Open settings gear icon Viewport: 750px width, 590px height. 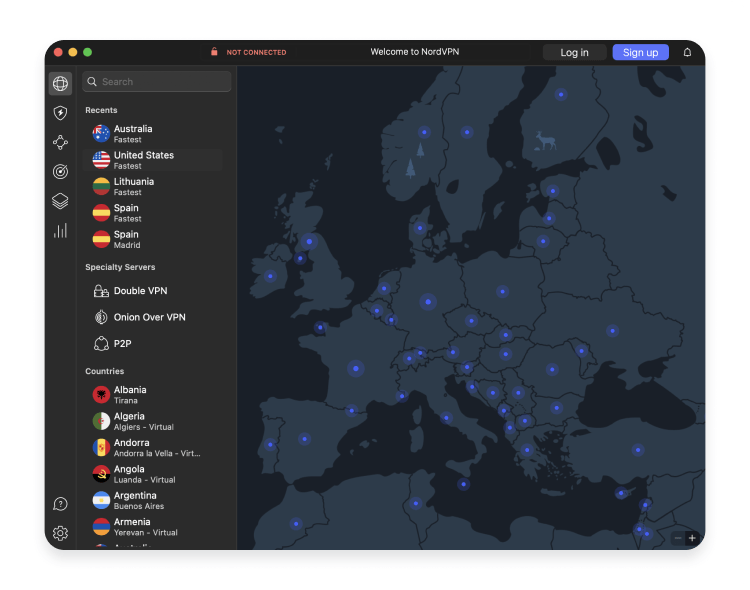click(60, 533)
